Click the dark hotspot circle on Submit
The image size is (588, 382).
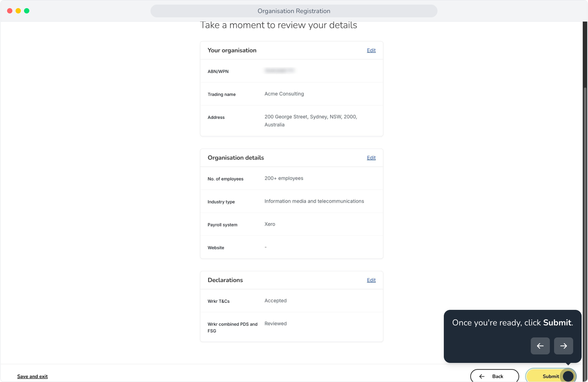pos(568,376)
